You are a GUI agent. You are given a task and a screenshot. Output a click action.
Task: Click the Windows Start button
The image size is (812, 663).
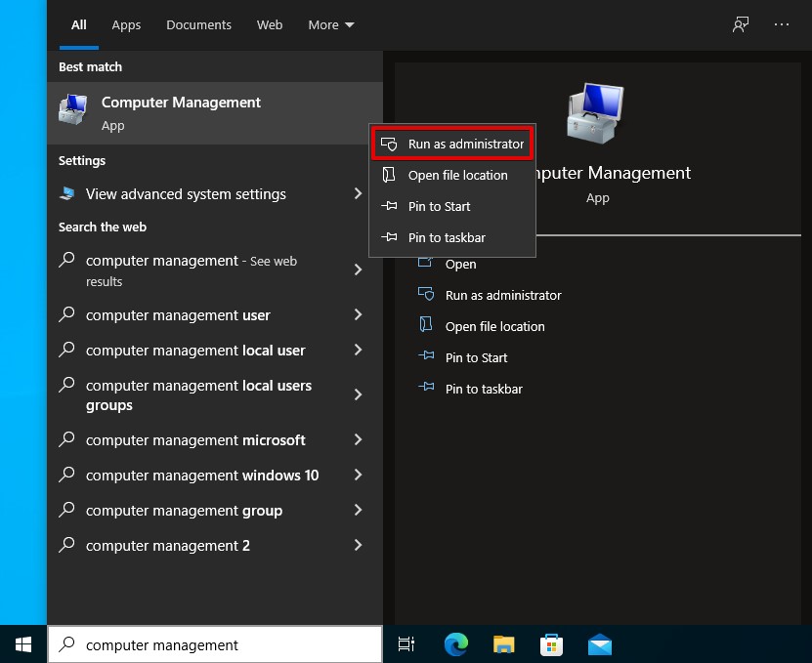tap(23, 644)
